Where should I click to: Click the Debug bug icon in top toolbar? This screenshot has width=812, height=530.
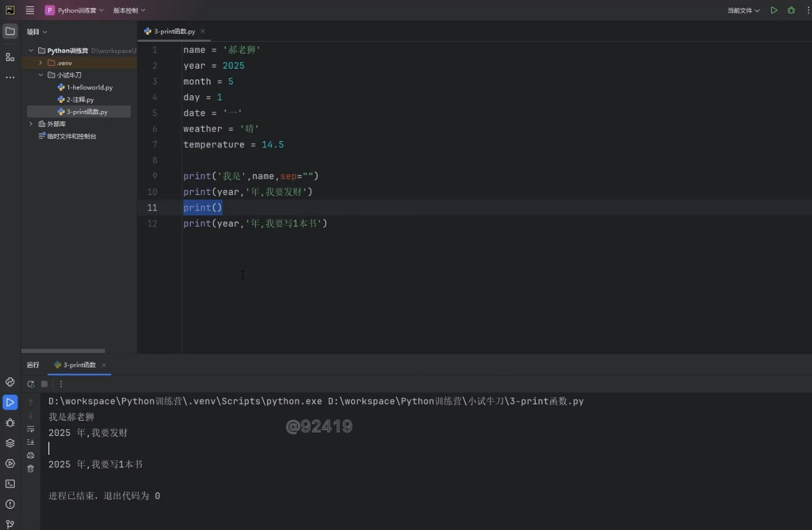(x=791, y=11)
